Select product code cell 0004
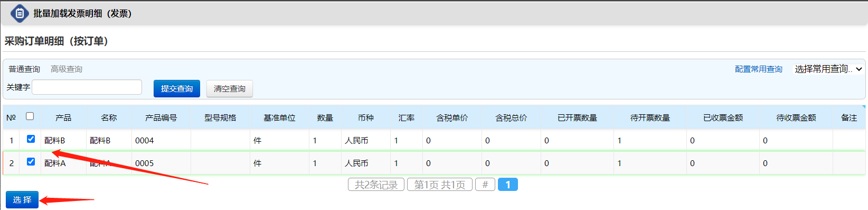 144,141
